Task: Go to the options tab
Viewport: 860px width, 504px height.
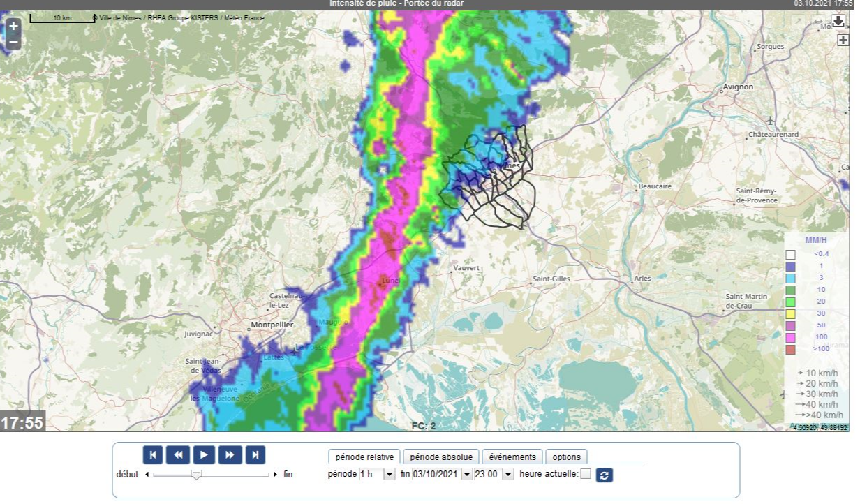Action: [x=566, y=457]
